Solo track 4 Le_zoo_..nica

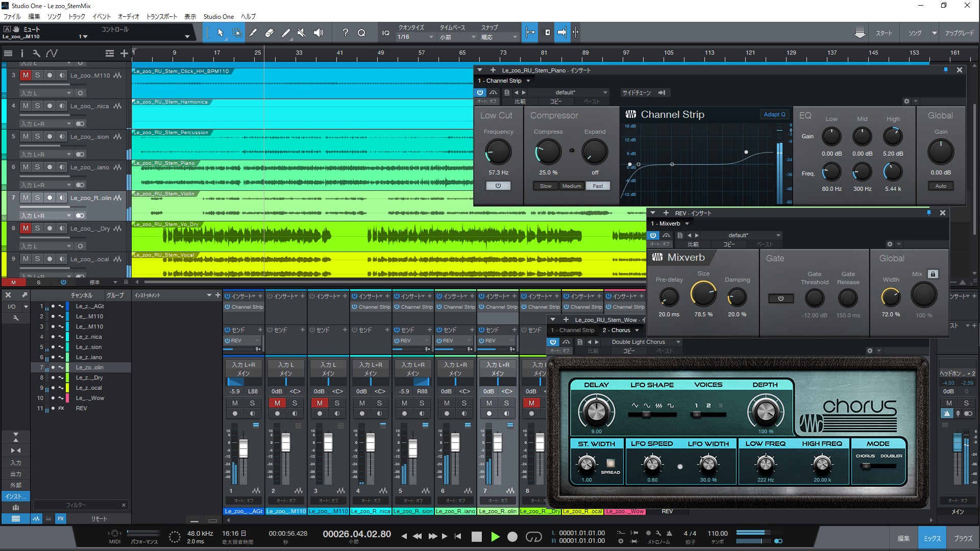click(37, 106)
